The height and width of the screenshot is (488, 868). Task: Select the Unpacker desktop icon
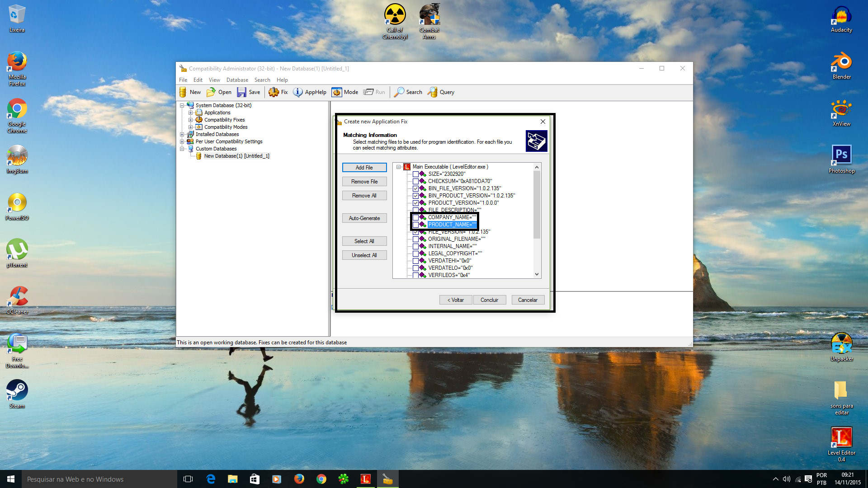(x=841, y=347)
